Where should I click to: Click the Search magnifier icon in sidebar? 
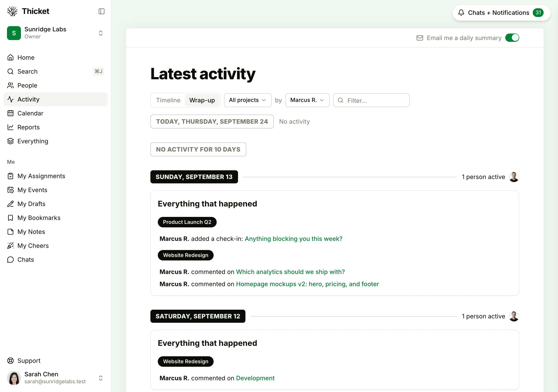pos(10,71)
